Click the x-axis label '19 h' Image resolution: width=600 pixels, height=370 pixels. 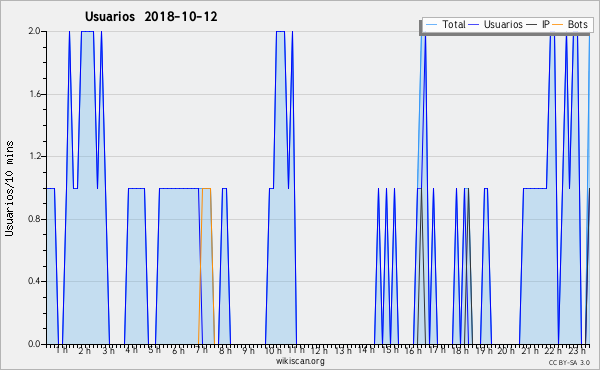[x=484, y=350]
